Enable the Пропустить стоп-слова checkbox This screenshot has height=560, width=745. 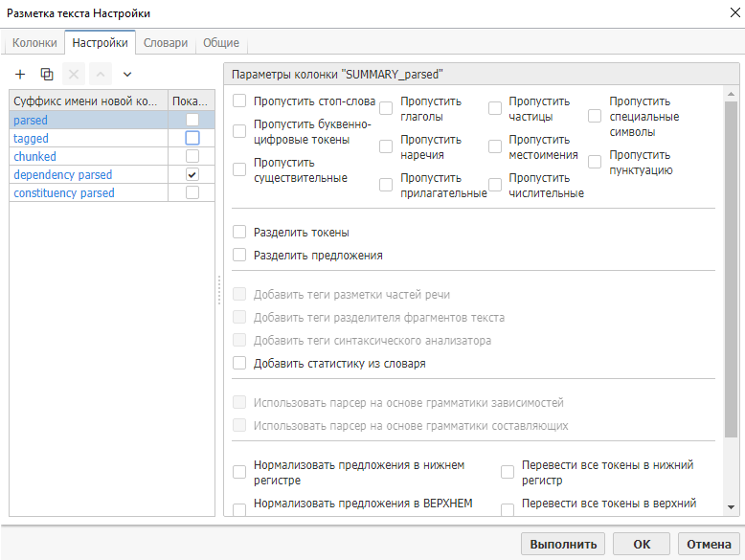pos(239,101)
